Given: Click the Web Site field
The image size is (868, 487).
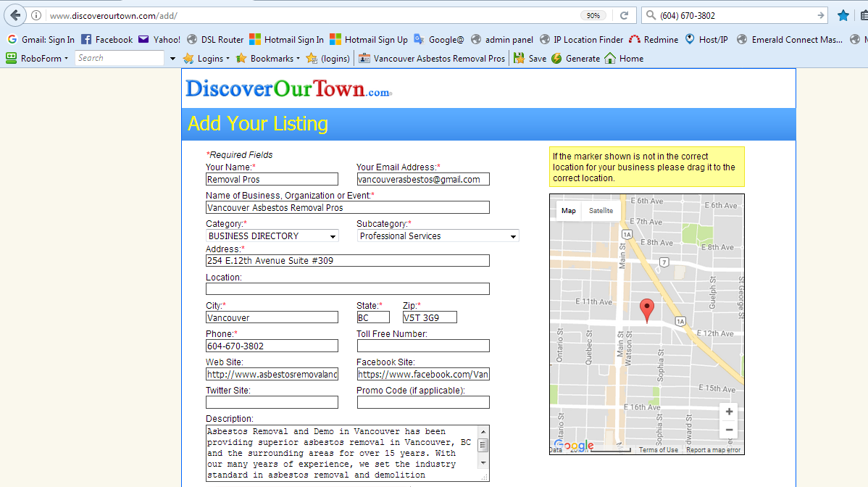Looking at the screenshot, I should click(x=272, y=374).
